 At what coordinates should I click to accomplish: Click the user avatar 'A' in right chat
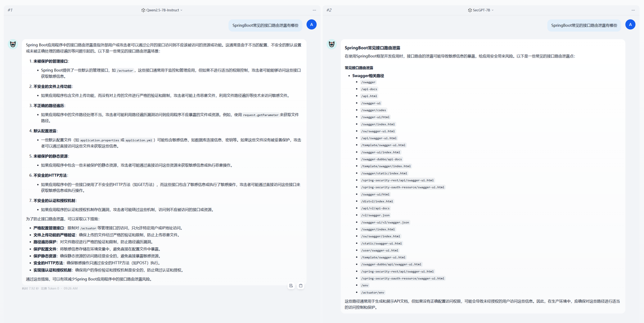click(x=630, y=25)
